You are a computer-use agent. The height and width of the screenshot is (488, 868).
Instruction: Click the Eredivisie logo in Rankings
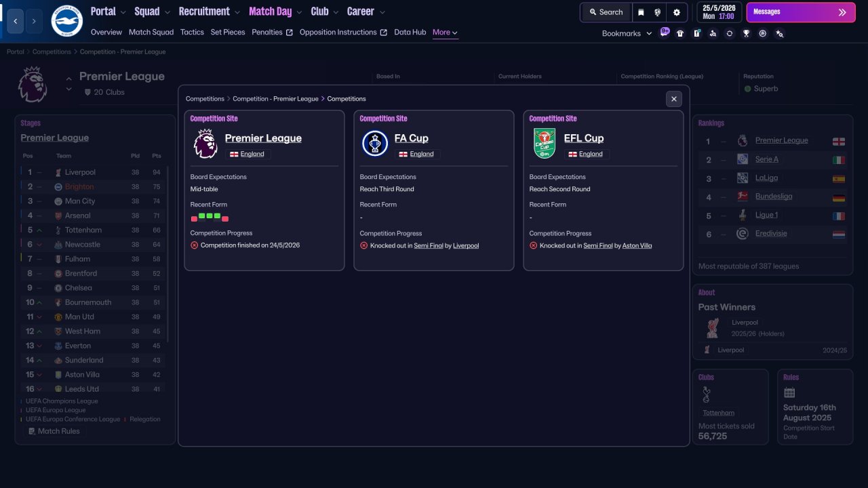point(743,234)
